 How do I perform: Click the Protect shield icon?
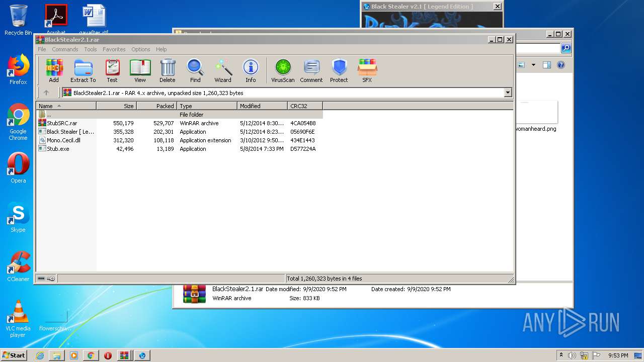(339, 70)
